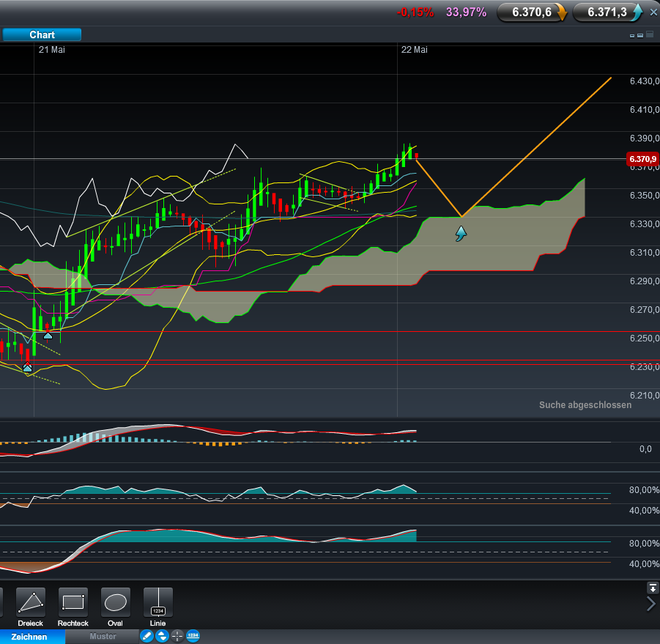
Task: Select the Dreieck (triangle) drawing tool
Action: click(x=30, y=603)
